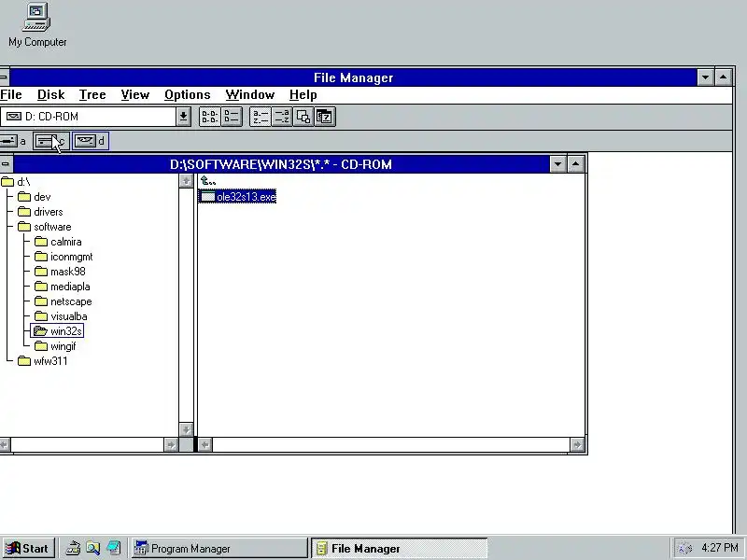Select the d:\ root folder
The height and width of the screenshot is (560, 747).
[x=16, y=182]
